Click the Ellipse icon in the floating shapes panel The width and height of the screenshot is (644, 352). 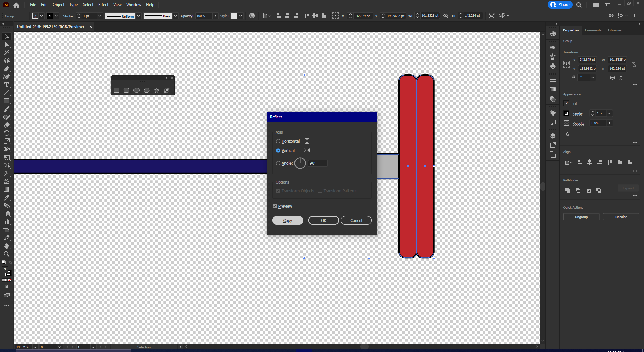[x=136, y=90]
